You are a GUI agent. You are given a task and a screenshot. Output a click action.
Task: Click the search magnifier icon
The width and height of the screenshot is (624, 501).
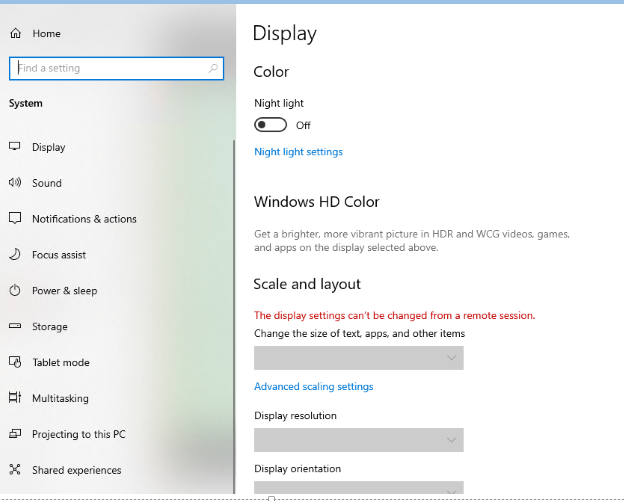(213, 68)
